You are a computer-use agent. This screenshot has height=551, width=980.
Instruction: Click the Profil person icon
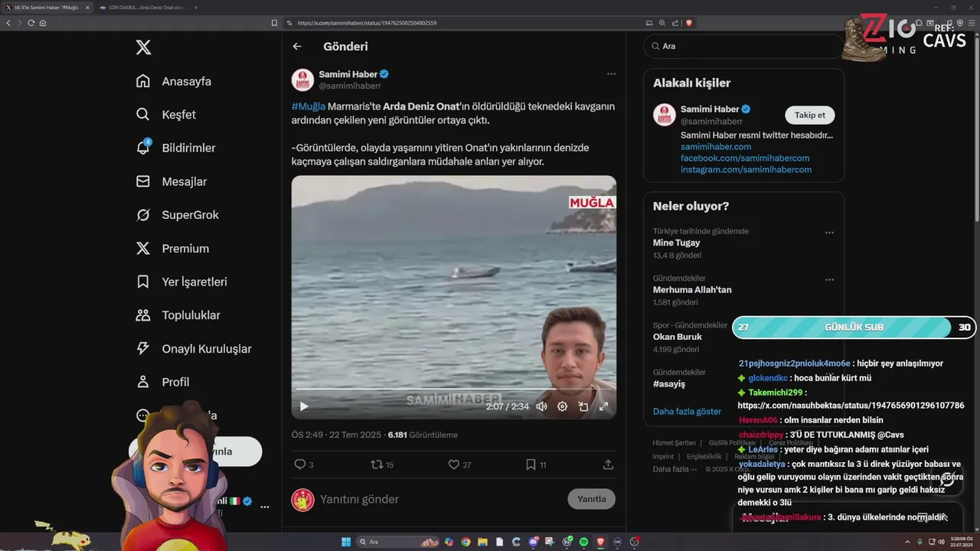pyautogui.click(x=143, y=382)
